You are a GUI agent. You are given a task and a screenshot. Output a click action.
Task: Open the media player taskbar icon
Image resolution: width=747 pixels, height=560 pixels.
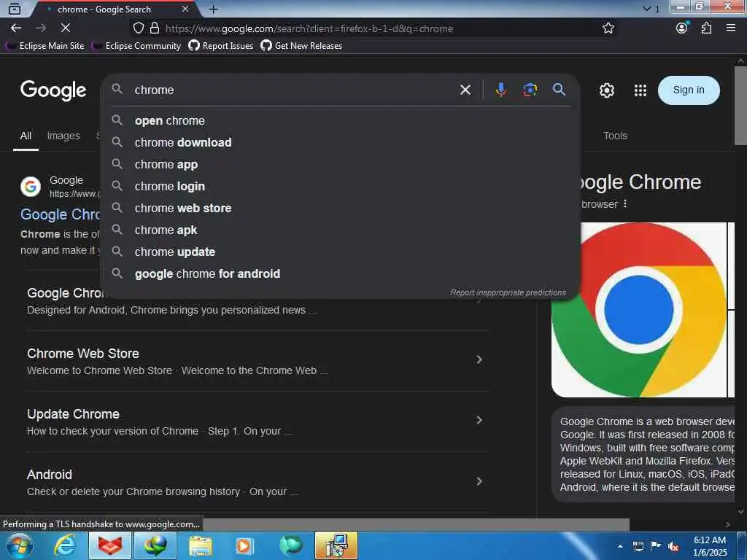click(x=244, y=545)
